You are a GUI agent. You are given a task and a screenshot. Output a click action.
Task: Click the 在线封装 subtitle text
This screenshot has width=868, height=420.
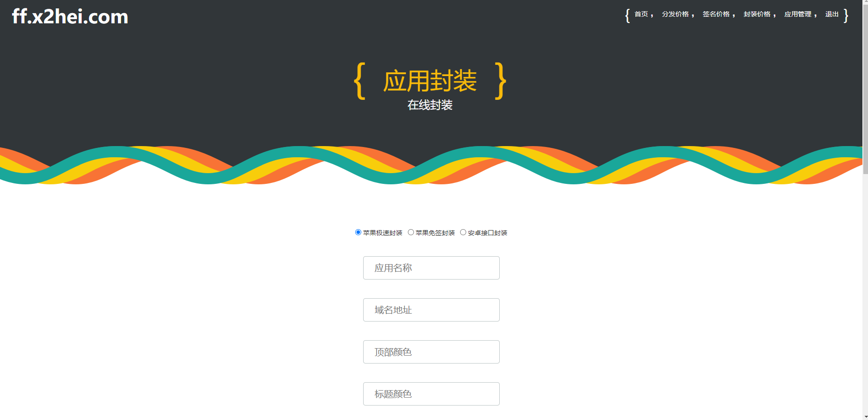pos(430,105)
